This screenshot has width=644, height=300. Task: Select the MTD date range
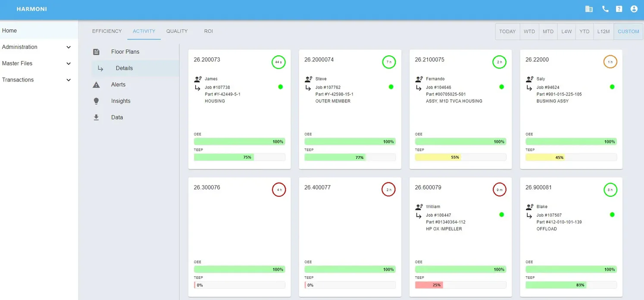click(x=548, y=32)
